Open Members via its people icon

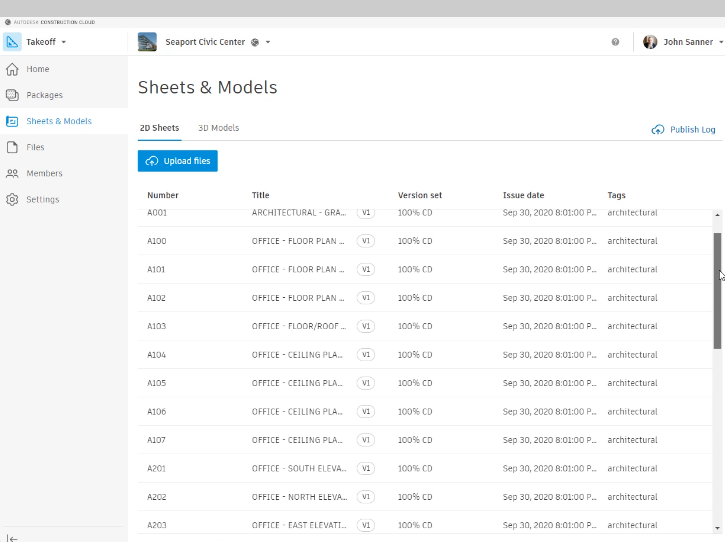12,173
